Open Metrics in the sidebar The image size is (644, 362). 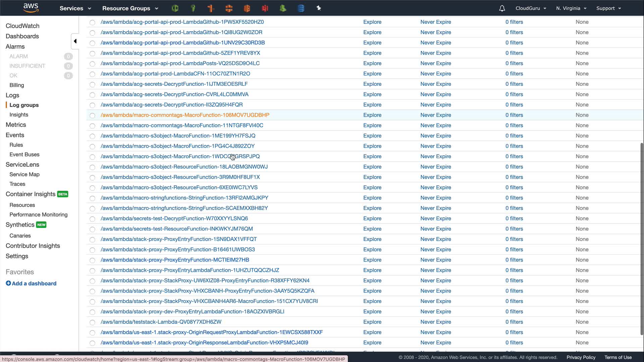pyautogui.click(x=16, y=125)
